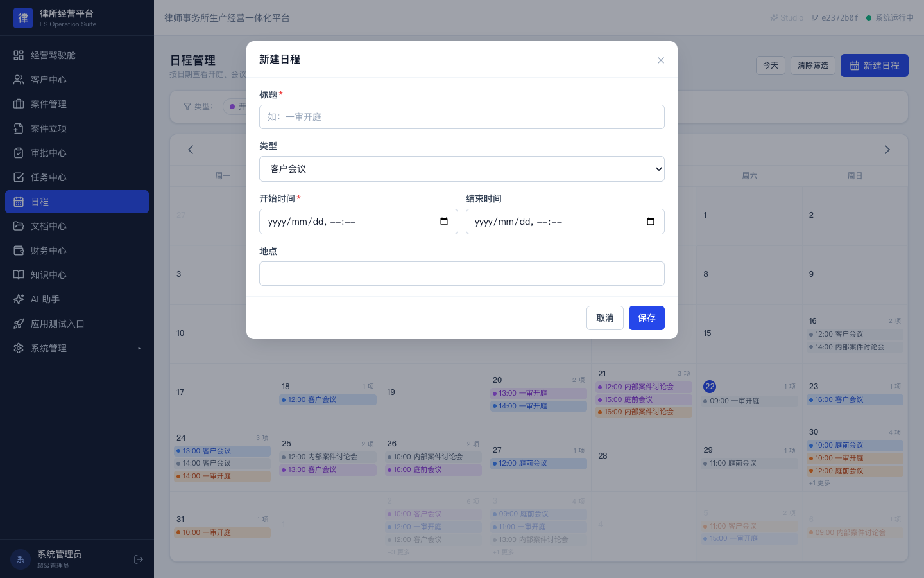924x578 pixels.
Task: Click the 应用测试入口 rocket icon
Action: click(x=19, y=324)
